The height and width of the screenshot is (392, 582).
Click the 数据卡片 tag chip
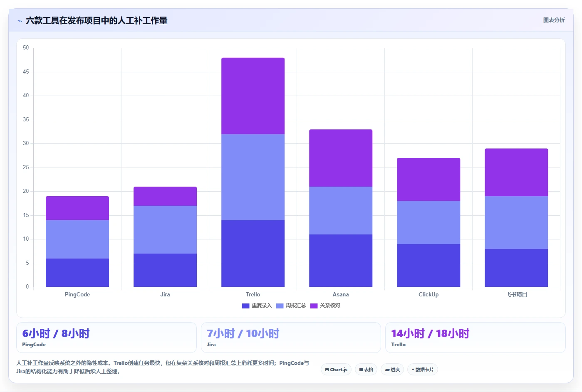coord(423,370)
